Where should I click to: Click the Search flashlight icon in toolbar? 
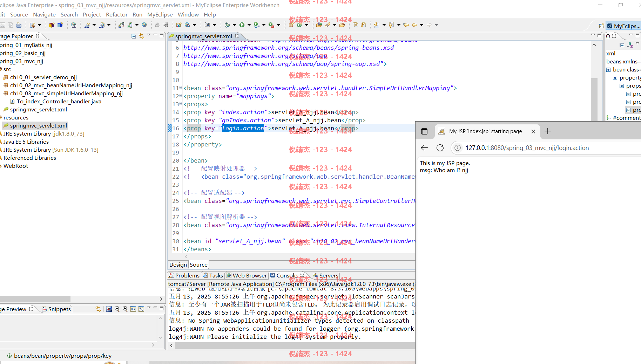(328, 25)
